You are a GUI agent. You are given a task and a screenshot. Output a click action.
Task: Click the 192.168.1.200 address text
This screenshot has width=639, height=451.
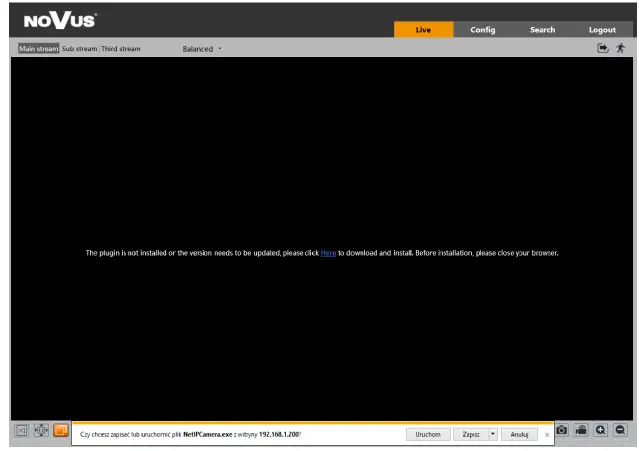[x=279, y=435]
